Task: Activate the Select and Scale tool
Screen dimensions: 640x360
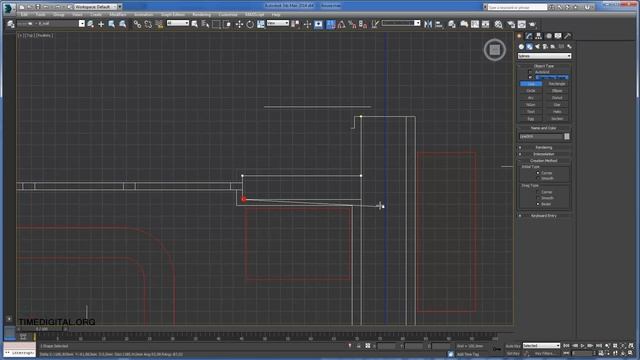Action: [x=260, y=24]
